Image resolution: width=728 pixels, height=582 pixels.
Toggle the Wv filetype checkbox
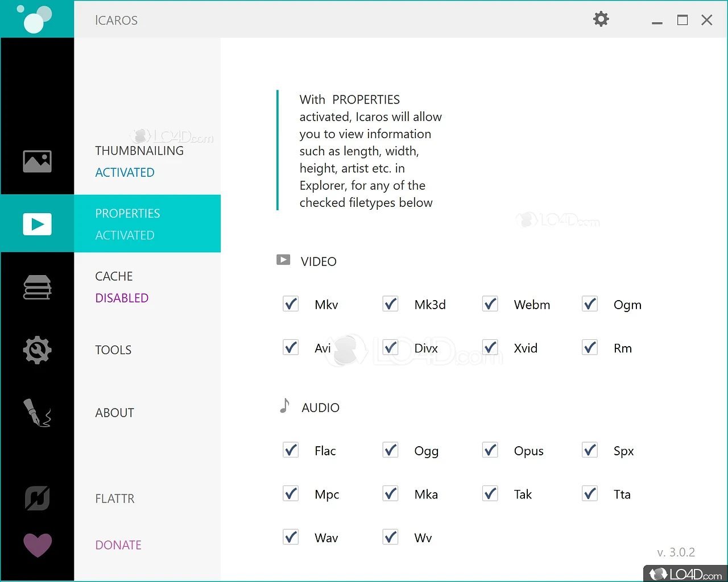pos(390,537)
